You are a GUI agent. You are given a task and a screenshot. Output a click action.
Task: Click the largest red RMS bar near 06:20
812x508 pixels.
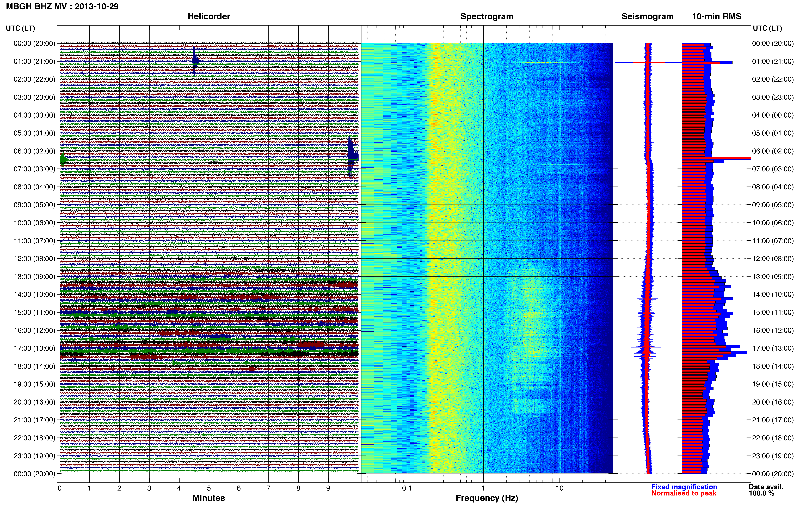coord(716,158)
